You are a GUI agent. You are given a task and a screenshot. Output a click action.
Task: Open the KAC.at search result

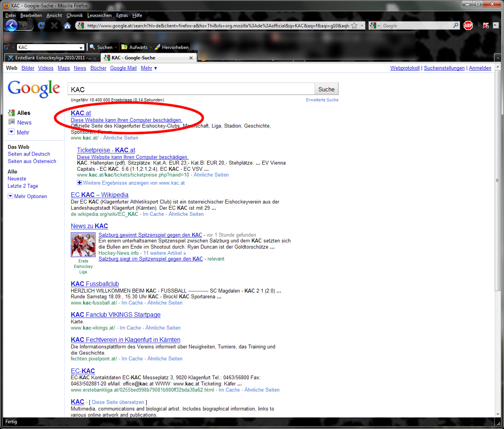pyautogui.click(x=81, y=113)
